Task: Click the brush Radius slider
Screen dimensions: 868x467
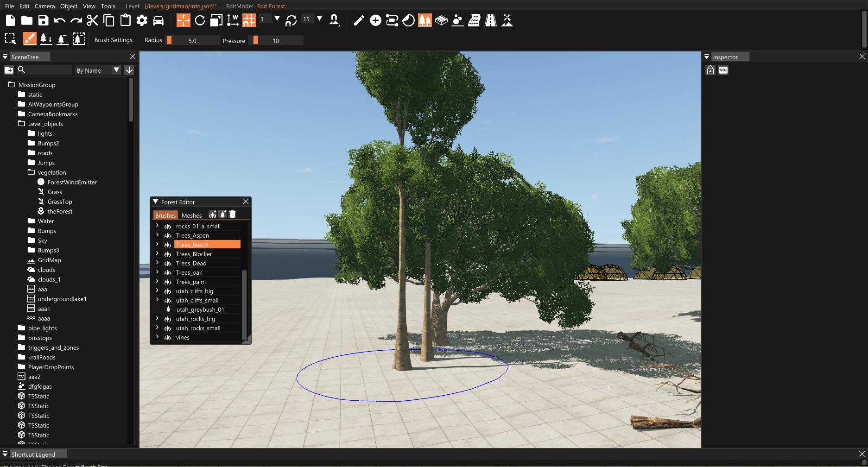Action: 192,41
